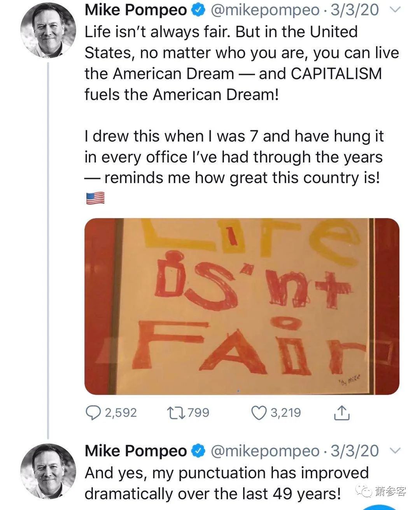
Task: Click the @mikepompeo handle in the punctuation reply tweet
Action: pos(264,451)
